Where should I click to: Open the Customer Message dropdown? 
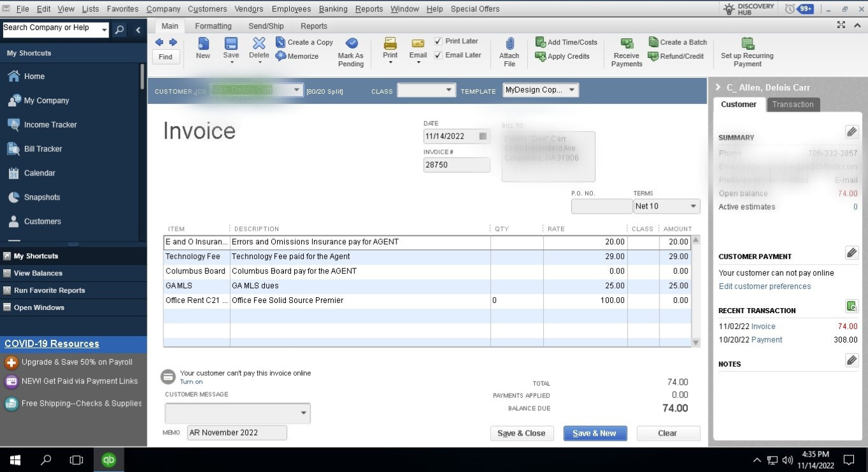coord(303,413)
